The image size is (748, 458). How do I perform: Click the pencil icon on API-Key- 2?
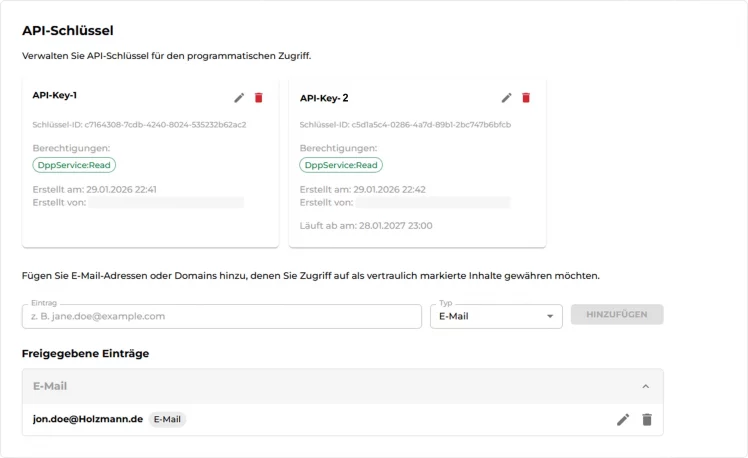click(x=507, y=98)
